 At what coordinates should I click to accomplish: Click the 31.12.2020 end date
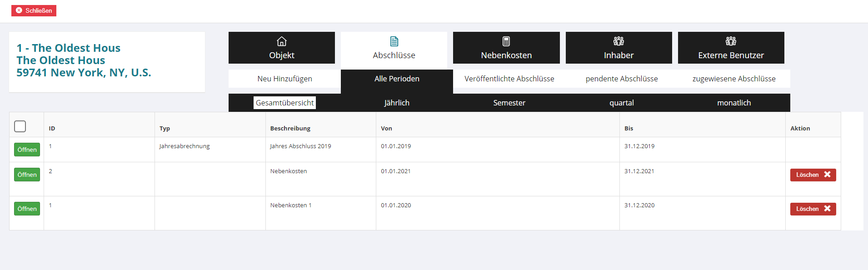[x=639, y=205]
